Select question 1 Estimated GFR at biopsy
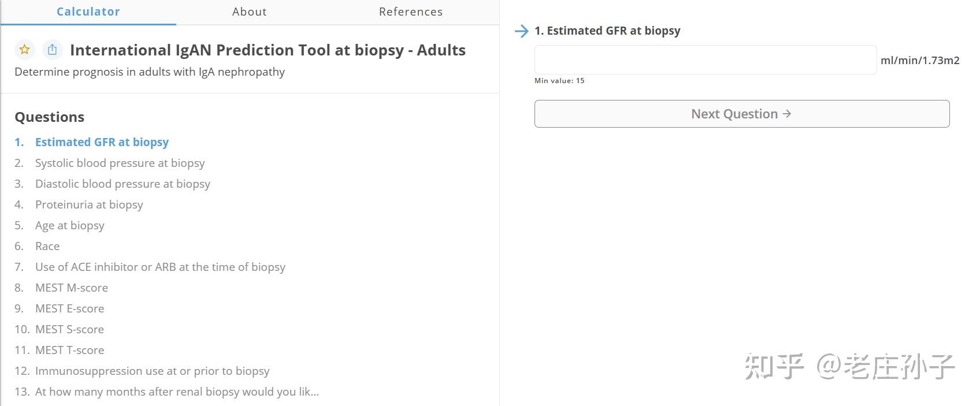 (x=102, y=142)
